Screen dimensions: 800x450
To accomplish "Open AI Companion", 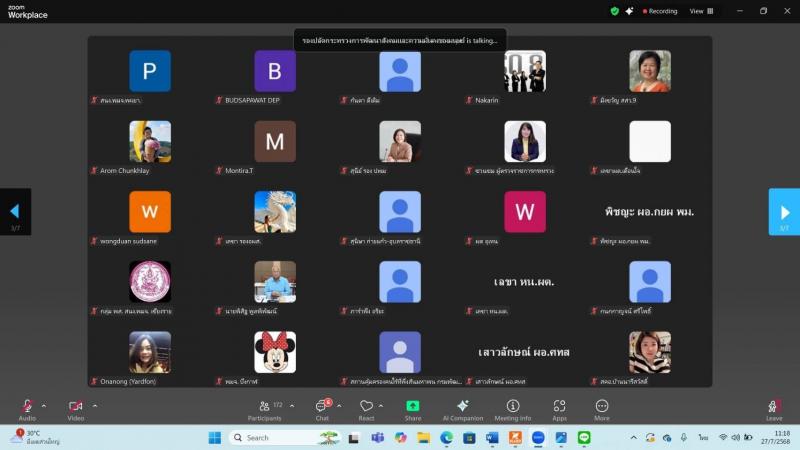I will point(463,410).
